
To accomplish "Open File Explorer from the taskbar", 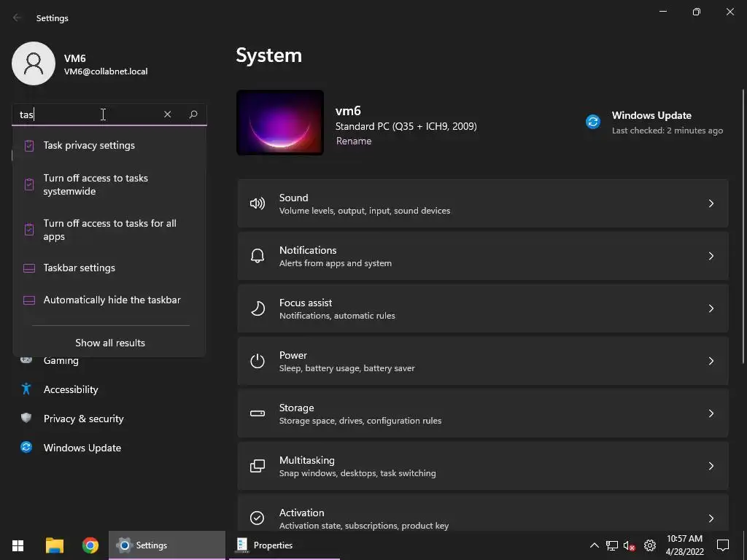I will point(54,545).
